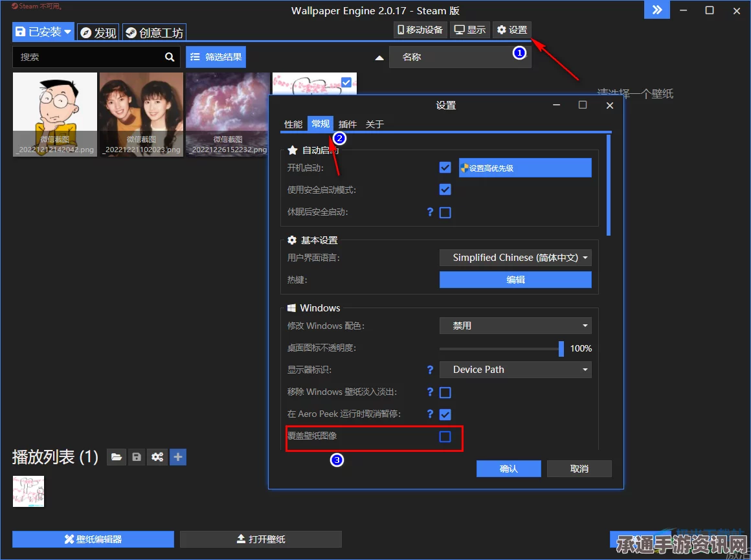751x560 pixels.
Task: Add wallpaper with the plus icon
Action: tap(177, 457)
